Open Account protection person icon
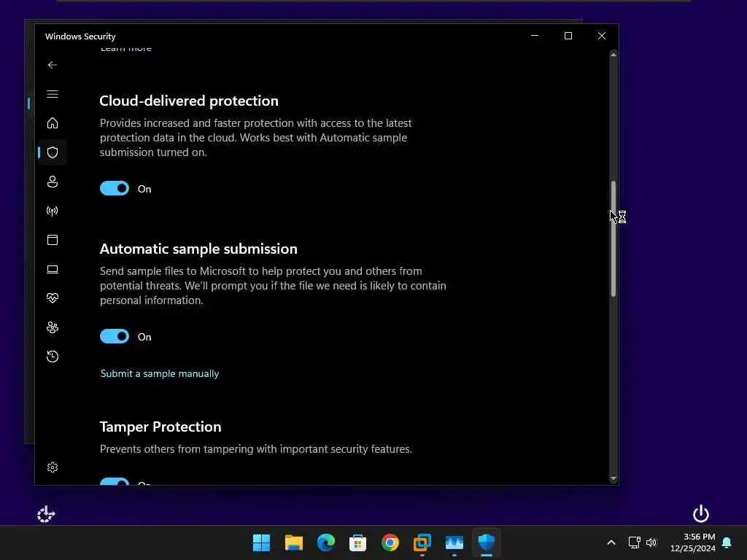This screenshot has width=747, height=560. (x=53, y=182)
